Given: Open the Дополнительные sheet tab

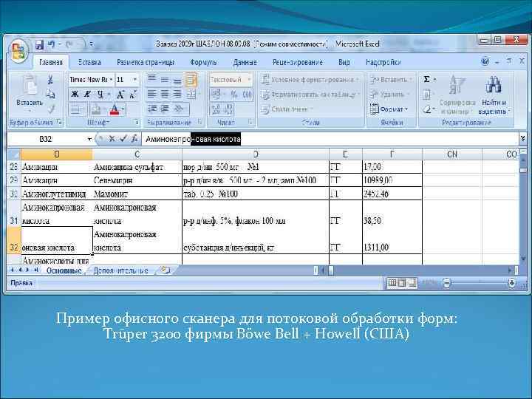Looking at the screenshot, I should 120,270.
